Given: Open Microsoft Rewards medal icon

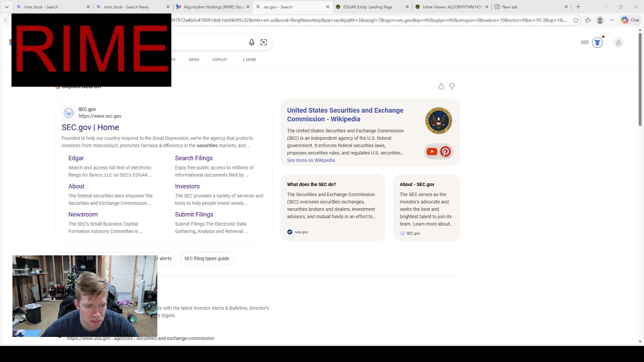Looking at the screenshot, I should point(597,42).
